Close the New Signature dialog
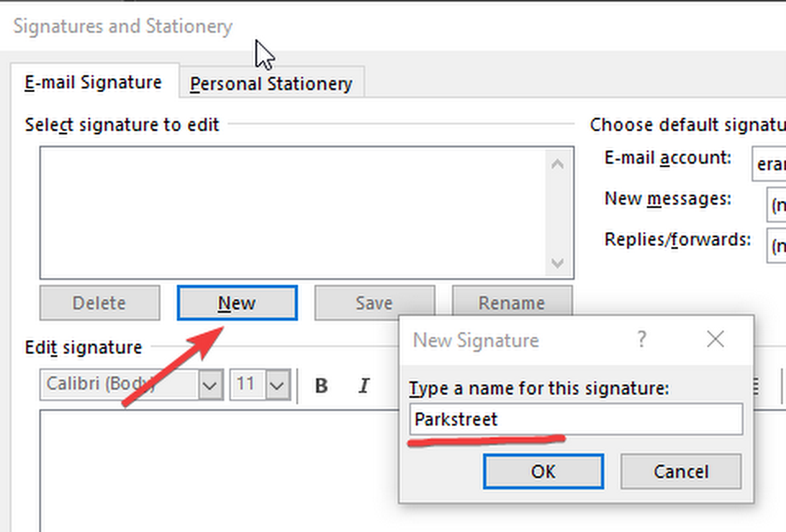The height and width of the screenshot is (532, 786). [x=715, y=339]
